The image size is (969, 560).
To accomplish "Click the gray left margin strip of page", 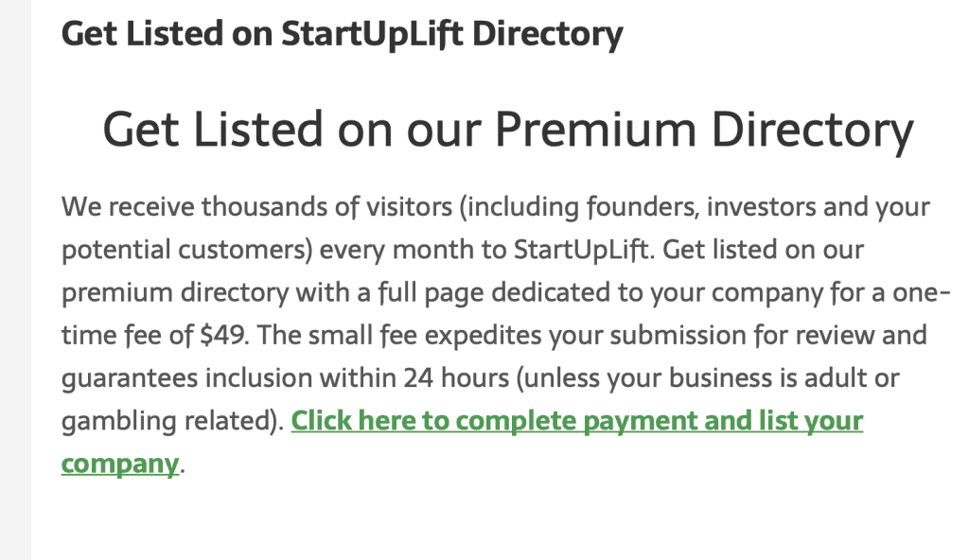I will click(15, 280).
